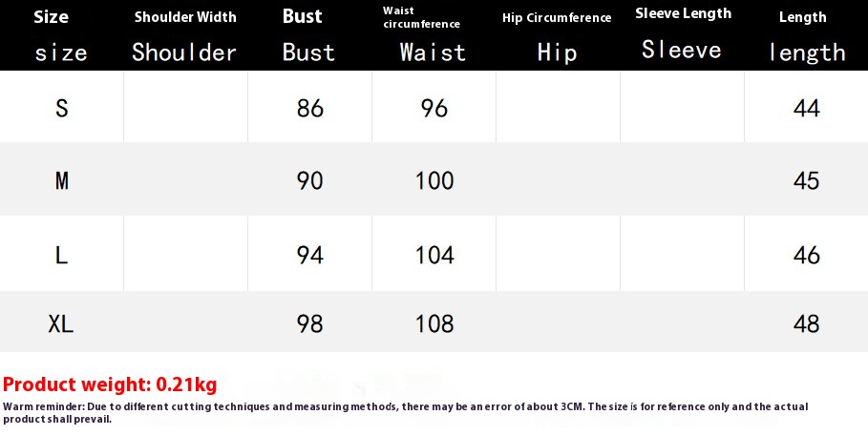
Task: Click length value 44 for size S
Action: [x=807, y=109]
